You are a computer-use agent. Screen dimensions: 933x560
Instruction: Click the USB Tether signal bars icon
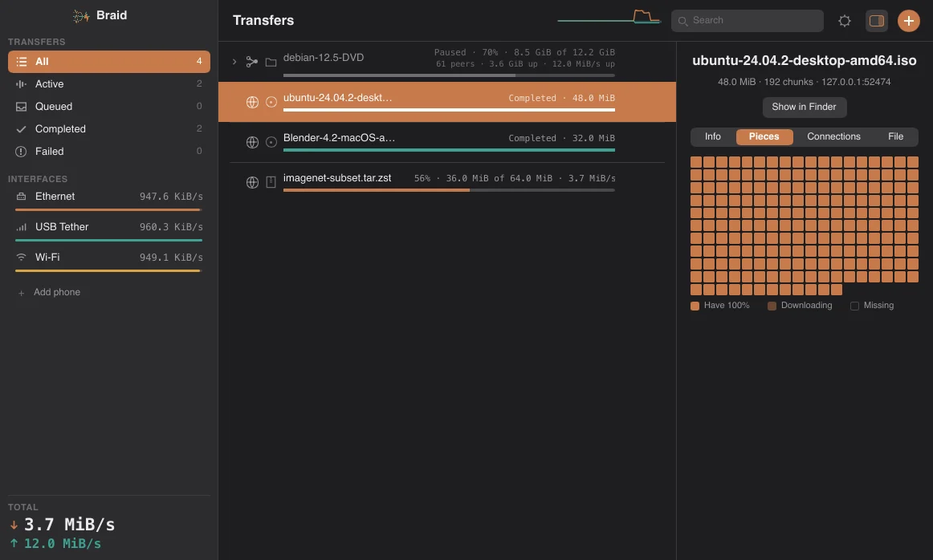click(x=22, y=227)
